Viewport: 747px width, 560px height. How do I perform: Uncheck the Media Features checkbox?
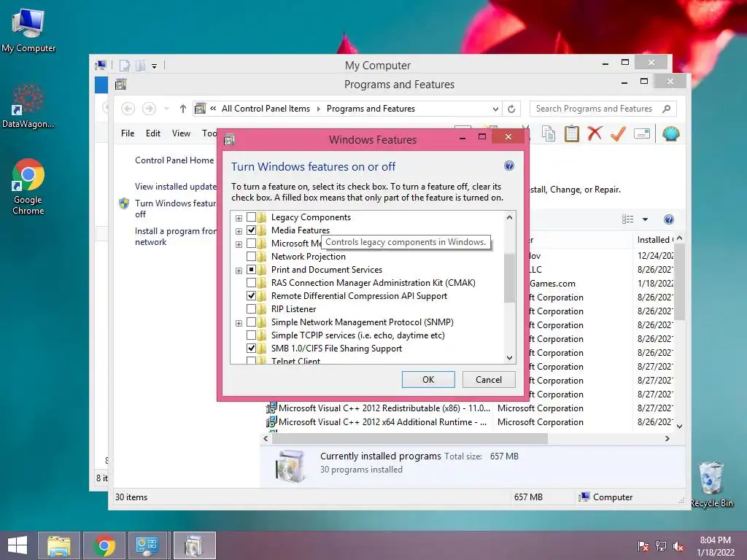pyautogui.click(x=251, y=230)
